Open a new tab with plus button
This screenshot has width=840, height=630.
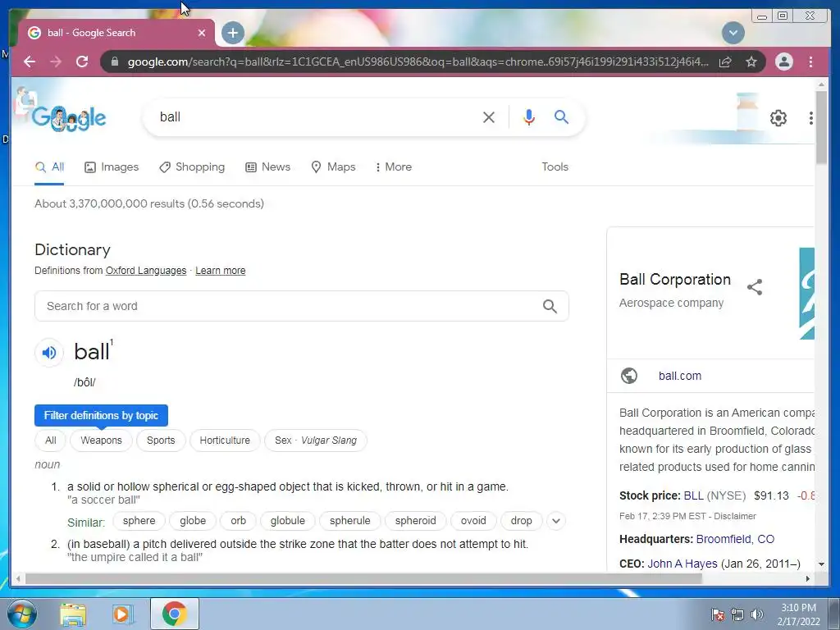[x=232, y=33]
